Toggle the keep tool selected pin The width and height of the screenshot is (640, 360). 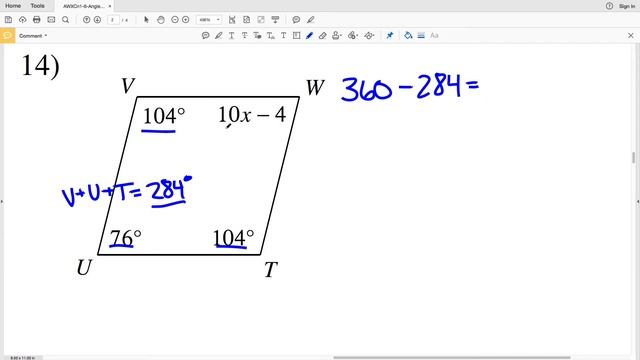click(x=389, y=36)
